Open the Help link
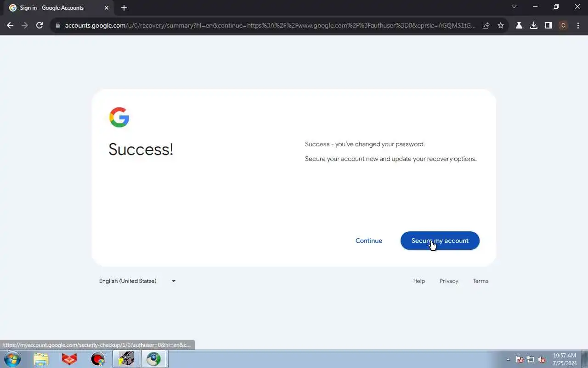 coord(419,281)
